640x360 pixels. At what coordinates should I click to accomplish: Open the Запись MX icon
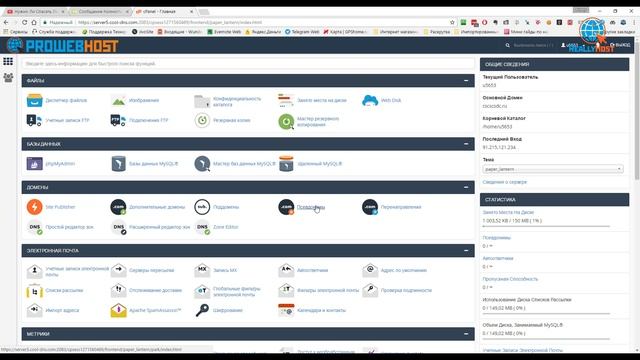click(202, 270)
